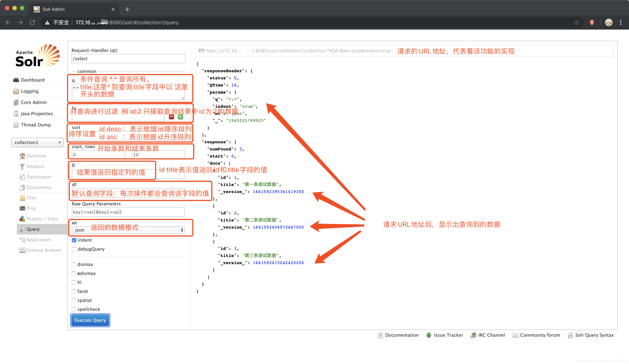Open Core Admin menu item
This screenshot has height=364, width=629.
point(34,103)
